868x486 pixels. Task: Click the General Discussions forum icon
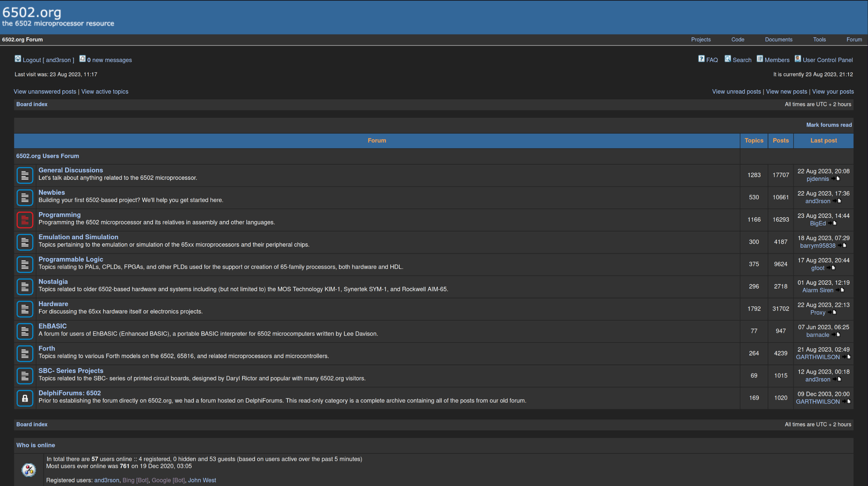point(25,175)
